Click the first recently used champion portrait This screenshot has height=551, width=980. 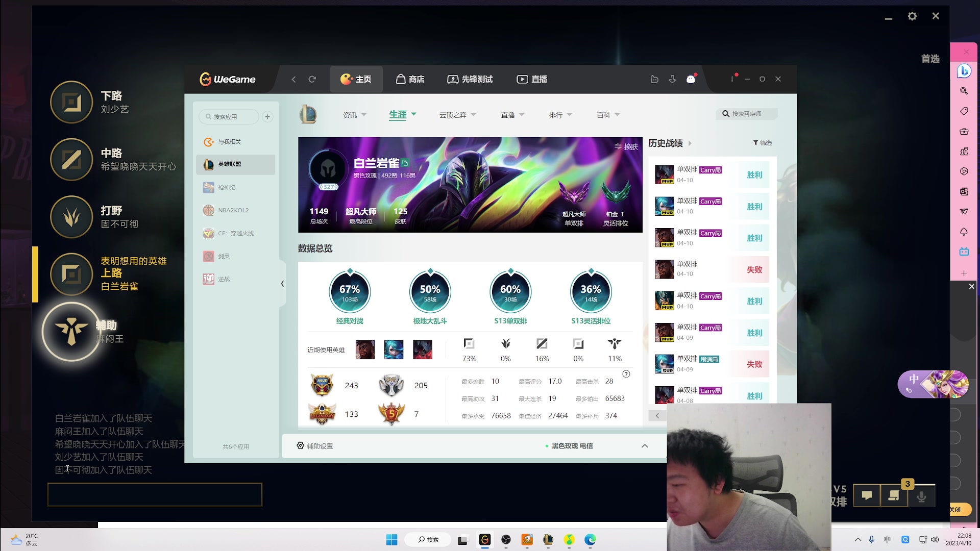coord(365,350)
